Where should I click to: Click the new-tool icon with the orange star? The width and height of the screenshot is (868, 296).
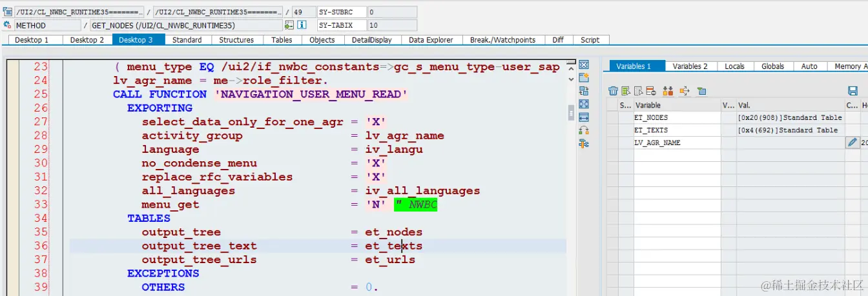coord(584,78)
